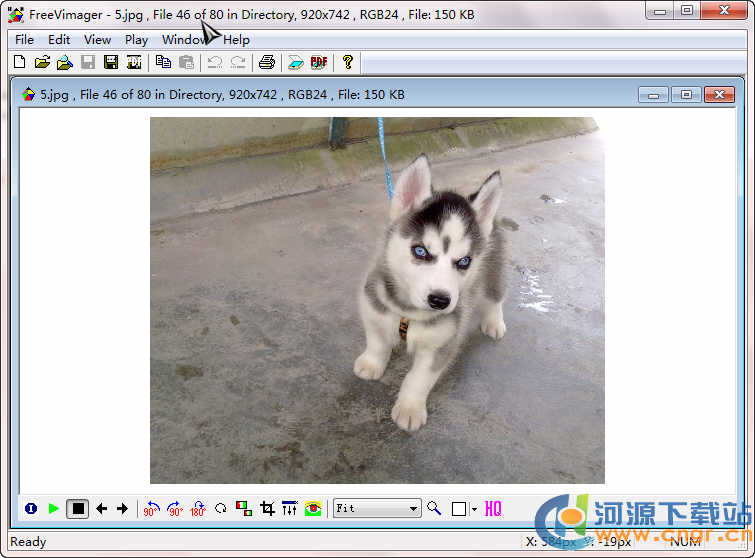
Task: Rotate 90 degrees clockwise
Action: tap(175, 508)
